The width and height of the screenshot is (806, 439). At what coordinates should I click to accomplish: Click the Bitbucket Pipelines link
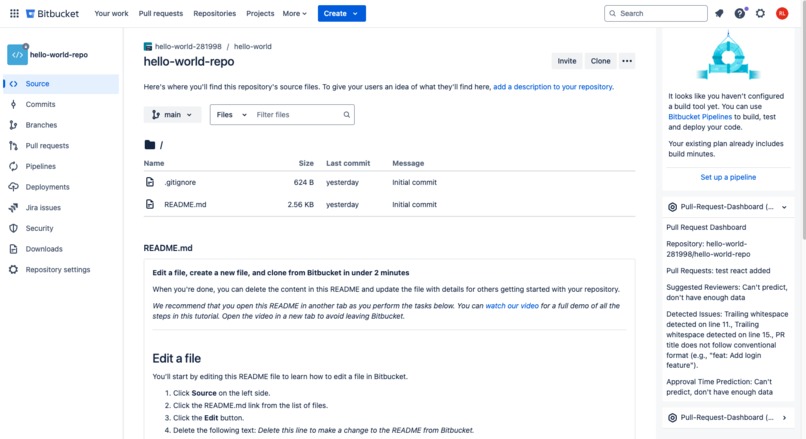coord(700,117)
